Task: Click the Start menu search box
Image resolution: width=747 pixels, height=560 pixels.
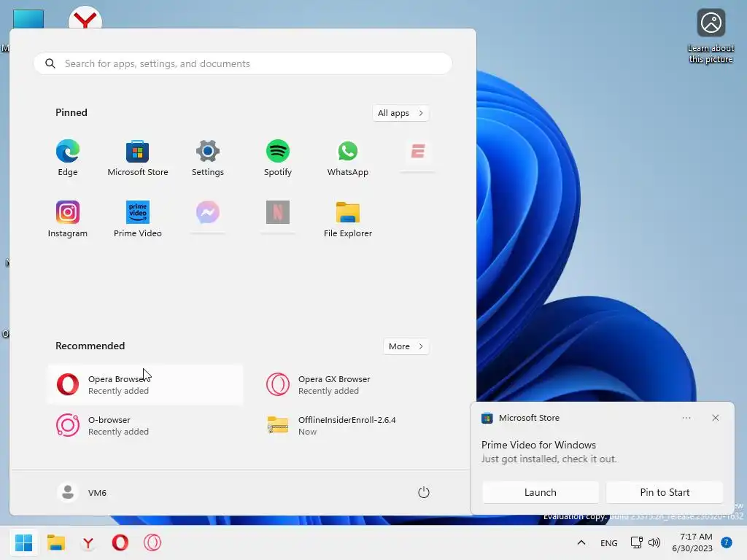Action: point(243,63)
